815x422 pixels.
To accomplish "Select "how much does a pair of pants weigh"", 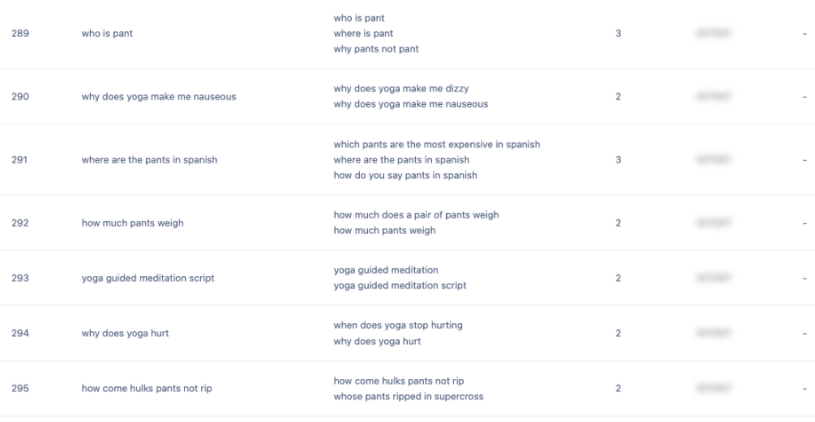I will pos(416,215).
